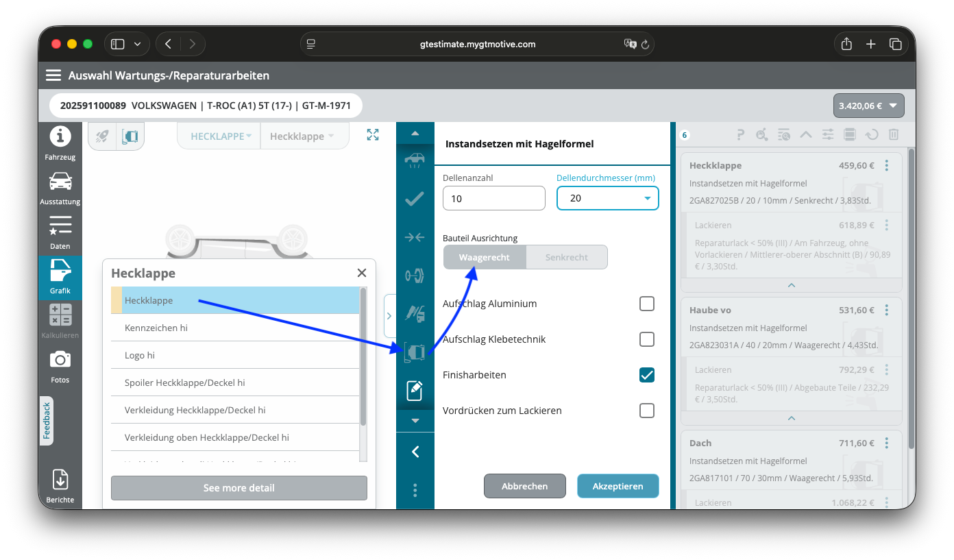Click the back arrow in operations bar
Screen dimensions: 954x560
pyautogui.click(x=415, y=452)
